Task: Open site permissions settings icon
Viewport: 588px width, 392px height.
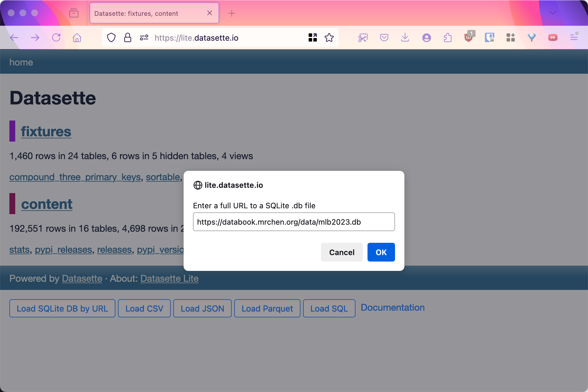Action: pyautogui.click(x=144, y=38)
